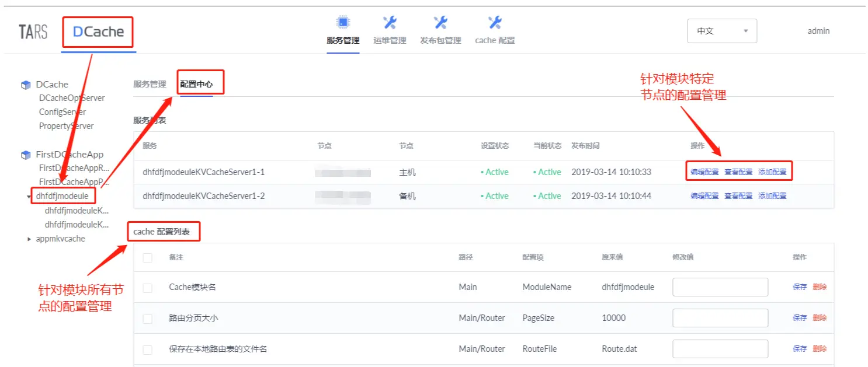This screenshot has height=367, width=868.
Task: Click the cube icon beside FirstDCacheApp
Action: pyautogui.click(x=26, y=155)
